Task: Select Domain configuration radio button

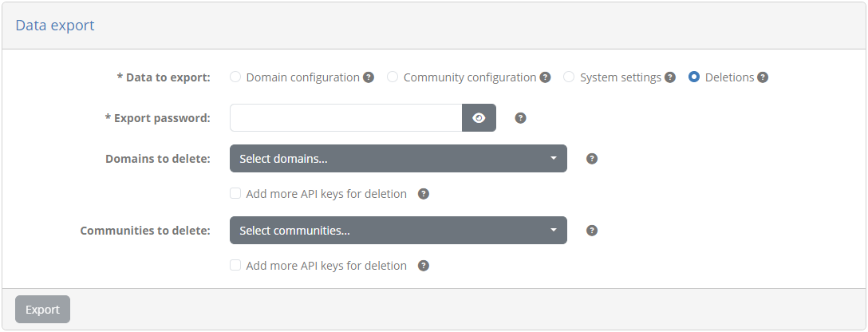Action: [x=235, y=77]
